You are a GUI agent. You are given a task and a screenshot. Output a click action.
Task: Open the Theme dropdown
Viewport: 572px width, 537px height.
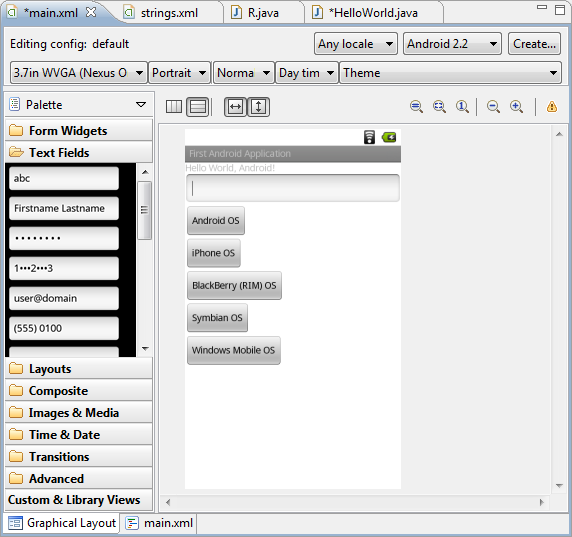[x=451, y=73]
